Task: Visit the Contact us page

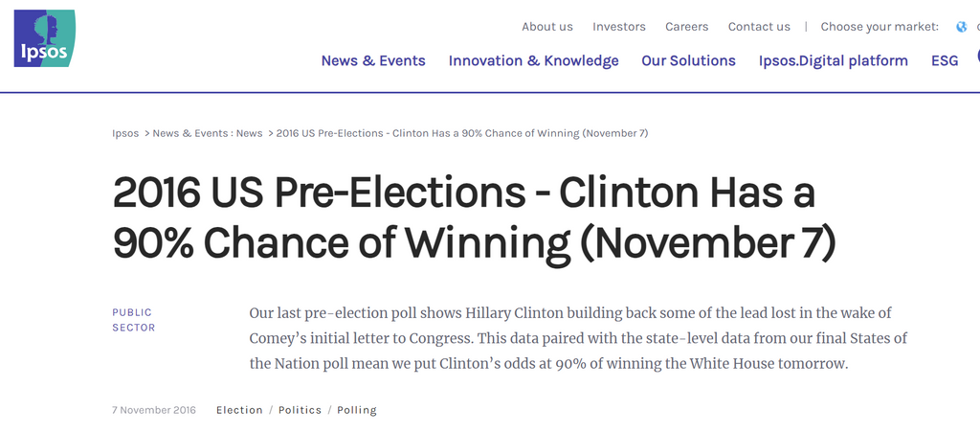Action: click(x=759, y=27)
